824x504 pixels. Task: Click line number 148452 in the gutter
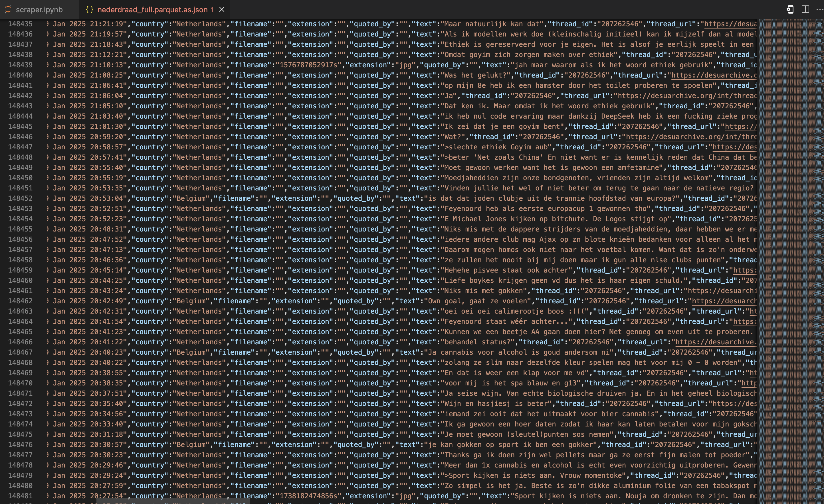click(20, 198)
